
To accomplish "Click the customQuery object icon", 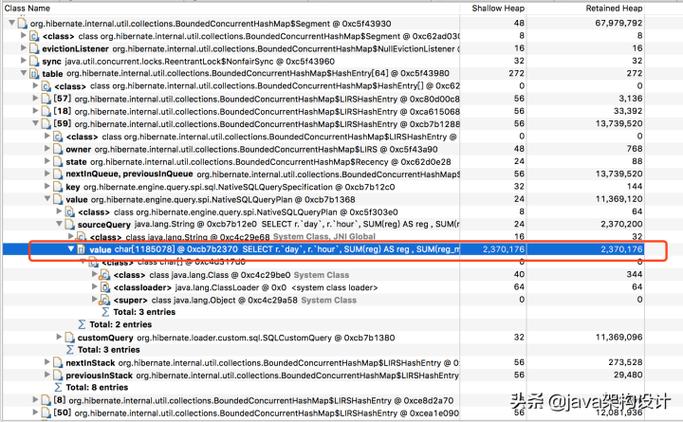I will pos(69,338).
